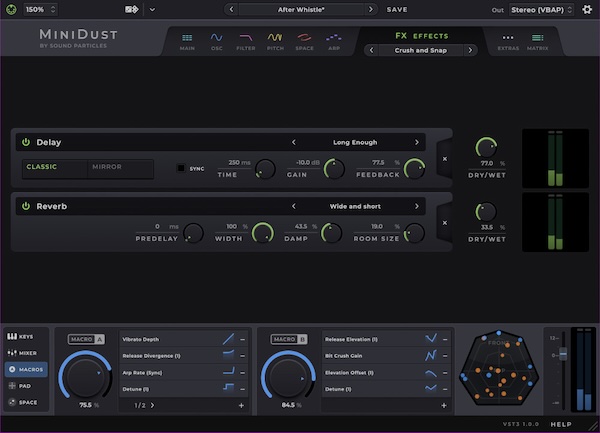Open the MAIN tab grid icon

tap(187, 38)
